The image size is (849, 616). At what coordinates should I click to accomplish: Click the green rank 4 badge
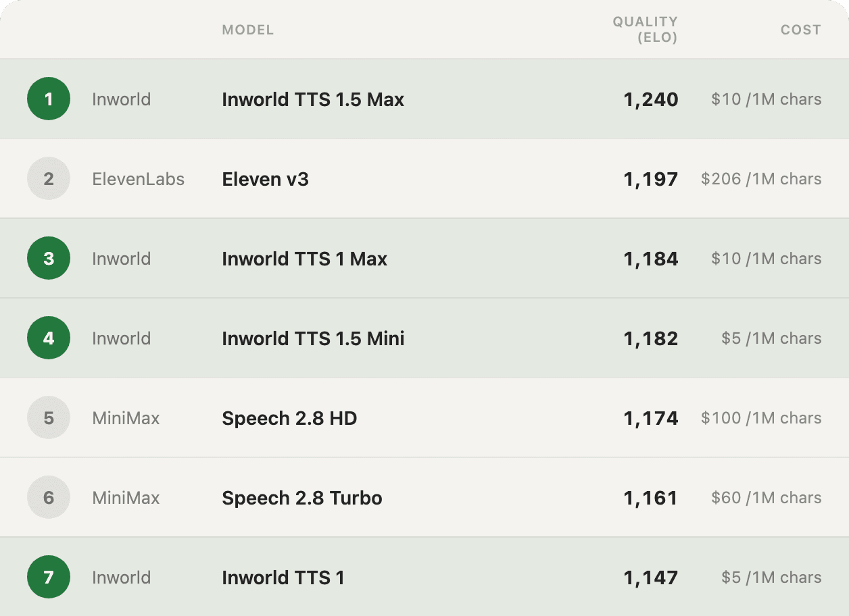pyautogui.click(x=49, y=338)
